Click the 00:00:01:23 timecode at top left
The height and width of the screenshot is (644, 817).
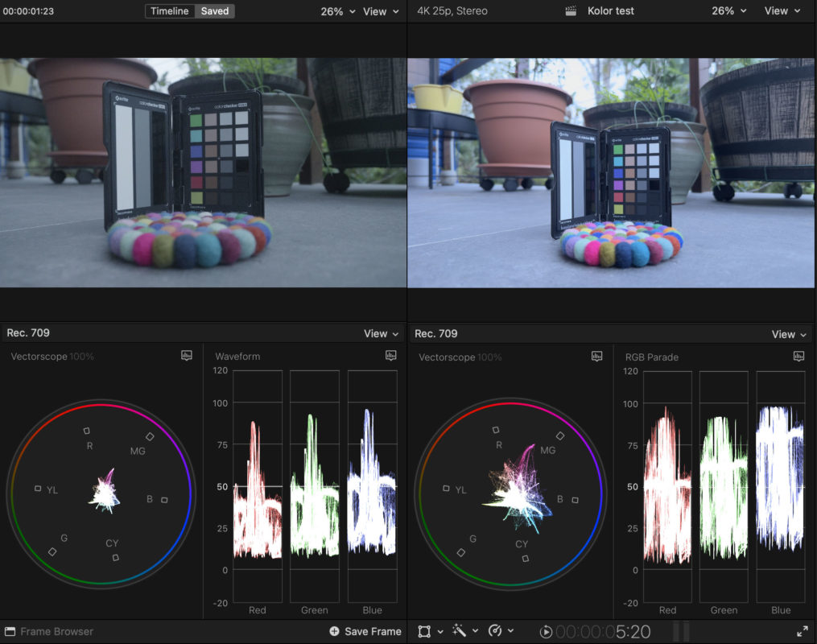coord(28,11)
